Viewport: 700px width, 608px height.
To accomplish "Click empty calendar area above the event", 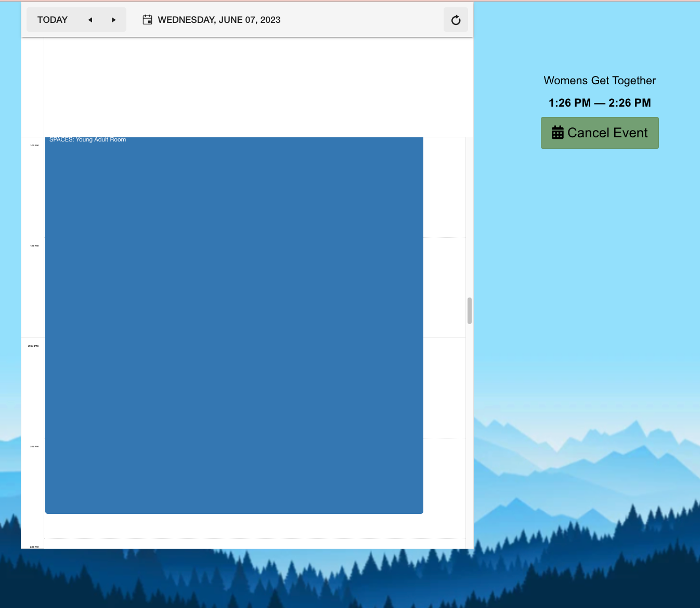I will [255, 86].
